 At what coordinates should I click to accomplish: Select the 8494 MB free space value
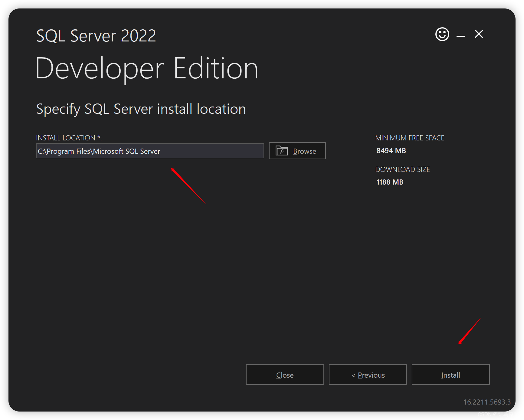point(391,151)
